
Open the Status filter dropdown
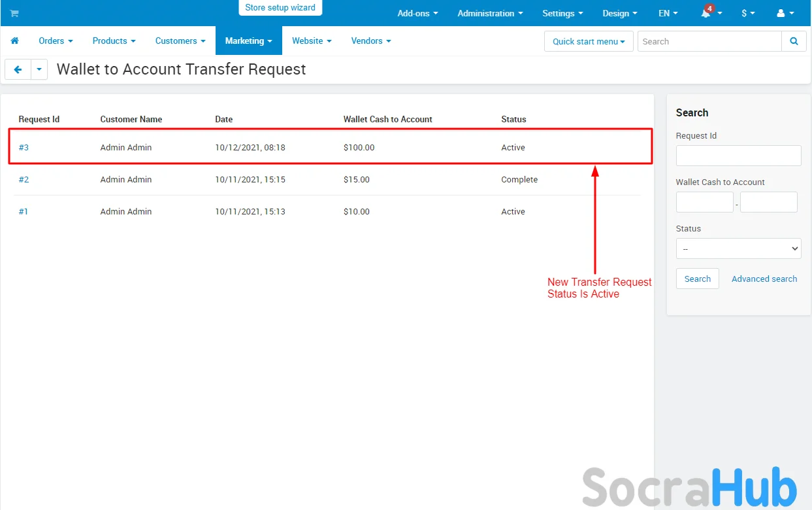738,248
